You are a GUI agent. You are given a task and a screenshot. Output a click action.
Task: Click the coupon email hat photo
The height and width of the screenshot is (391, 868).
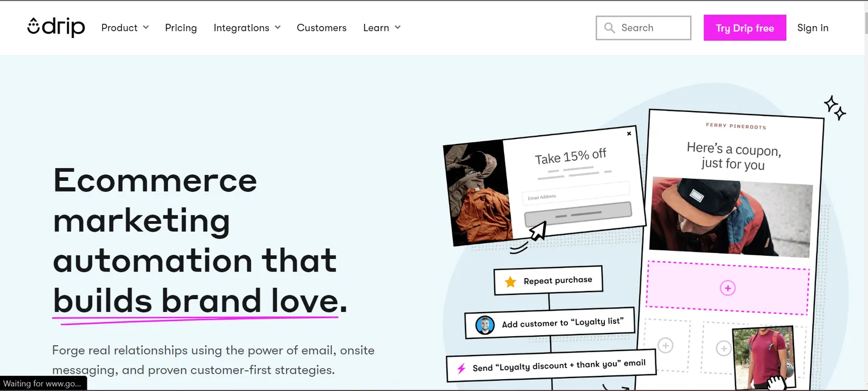tap(731, 217)
